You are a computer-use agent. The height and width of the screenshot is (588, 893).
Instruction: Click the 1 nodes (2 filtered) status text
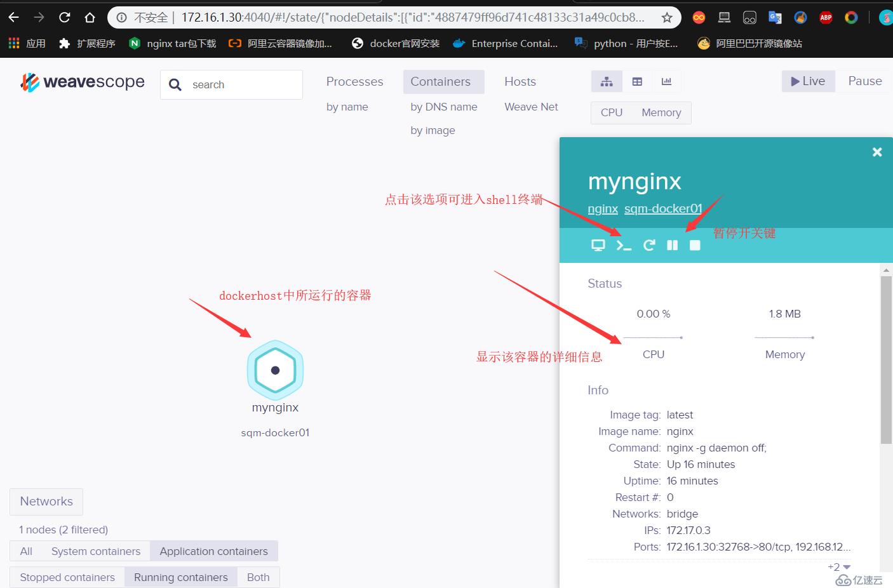(x=64, y=530)
